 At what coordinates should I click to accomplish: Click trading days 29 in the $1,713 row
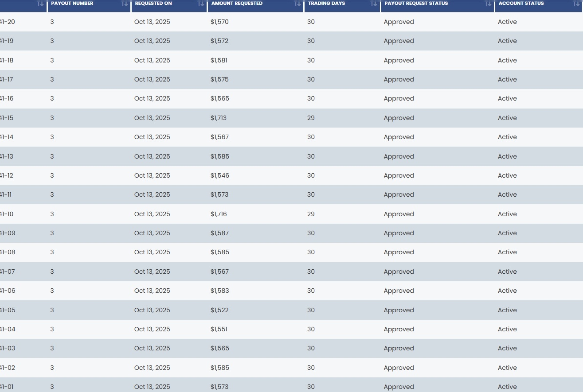point(311,118)
